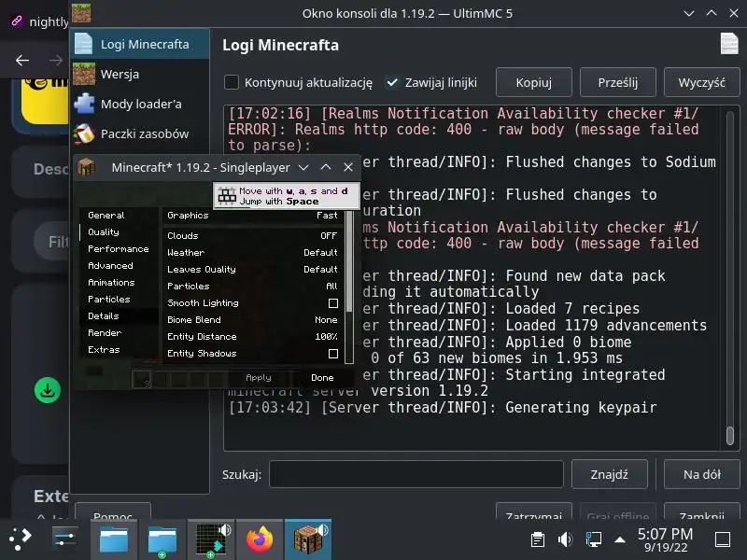747x560 pixels.
Task: Open Logi Minecrafta page in sidebar
Action: click(x=140, y=44)
